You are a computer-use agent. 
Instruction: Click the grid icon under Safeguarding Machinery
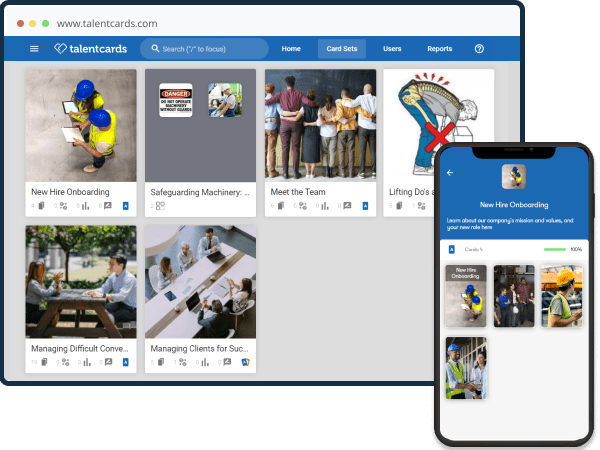pos(159,206)
